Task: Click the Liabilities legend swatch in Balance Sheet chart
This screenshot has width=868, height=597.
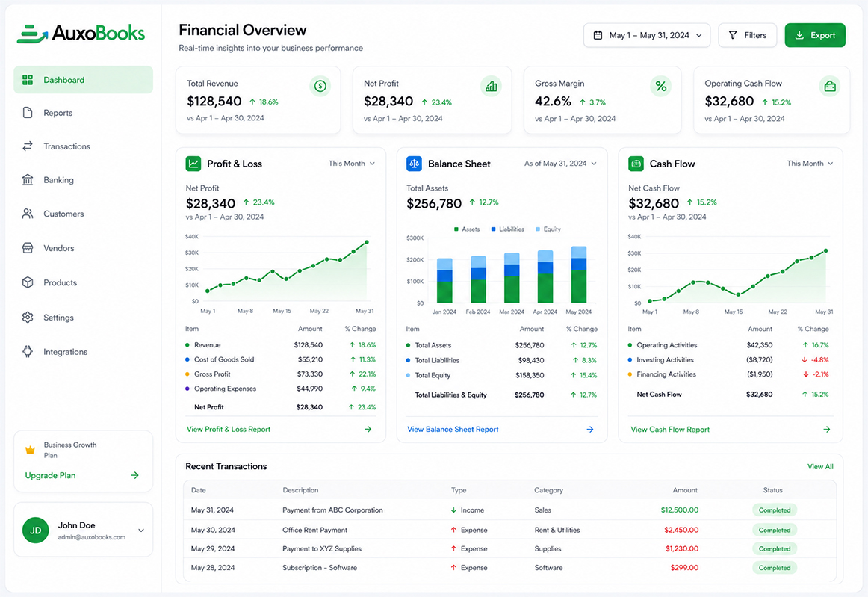Action: [x=493, y=229]
